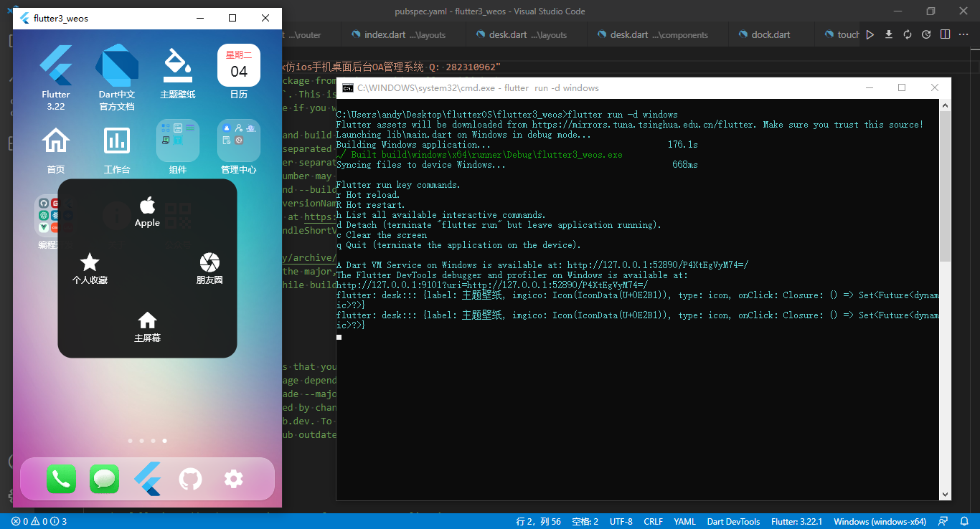Open the 编程 folder behind the touch menu
The width and height of the screenshot is (980, 529).
pyautogui.click(x=47, y=216)
